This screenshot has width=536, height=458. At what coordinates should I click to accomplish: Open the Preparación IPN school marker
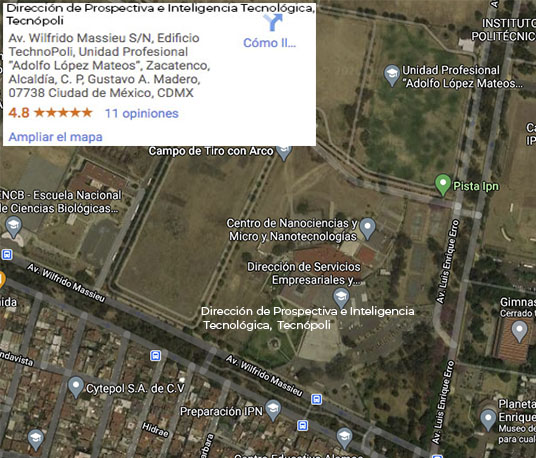pos(273,410)
